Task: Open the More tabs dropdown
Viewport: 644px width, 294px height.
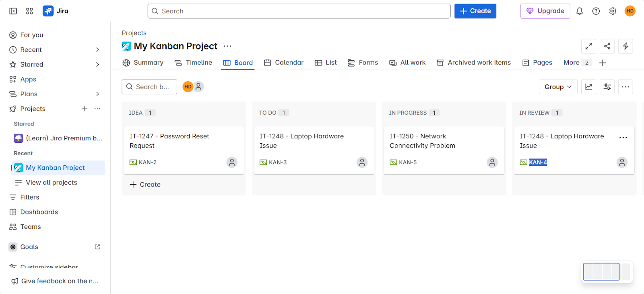Action: (x=577, y=63)
